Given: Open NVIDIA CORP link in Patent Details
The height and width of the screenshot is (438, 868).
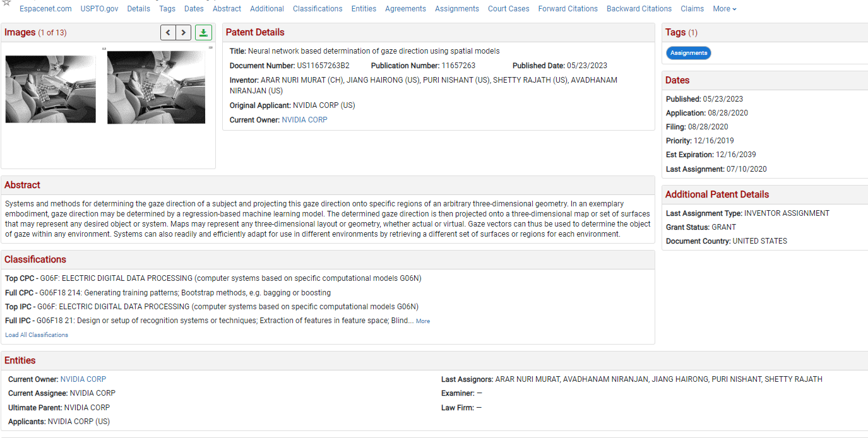Looking at the screenshot, I should pyautogui.click(x=304, y=120).
